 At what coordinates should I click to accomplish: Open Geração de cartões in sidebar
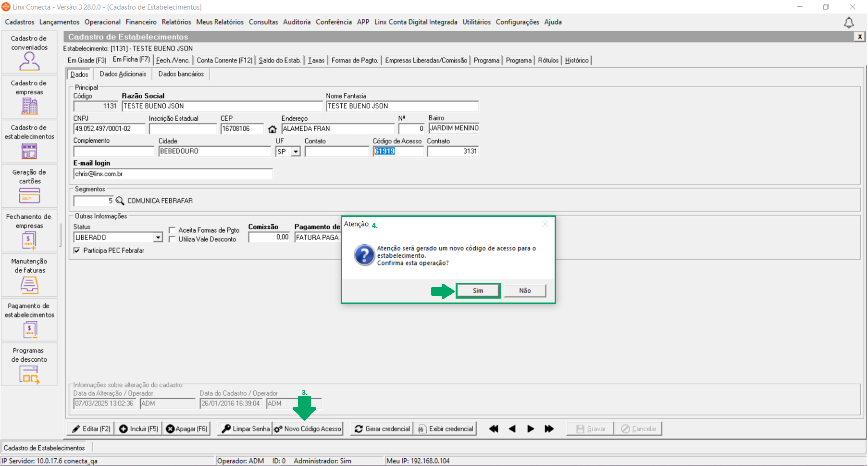coord(29,186)
